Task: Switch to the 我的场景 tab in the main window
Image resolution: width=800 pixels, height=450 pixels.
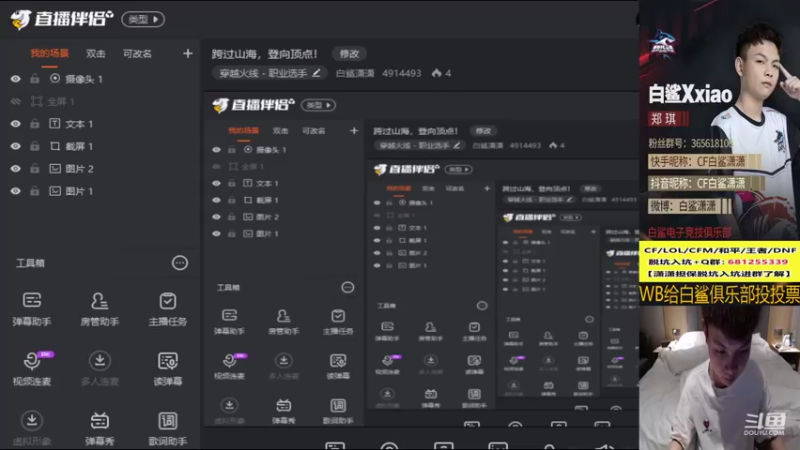Action: tap(49, 54)
